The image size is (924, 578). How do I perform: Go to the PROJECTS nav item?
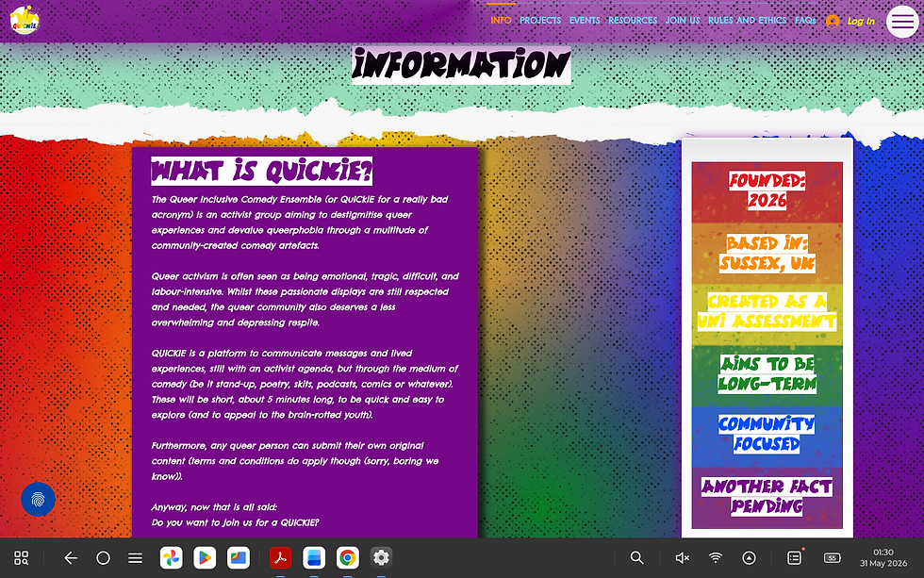point(540,20)
